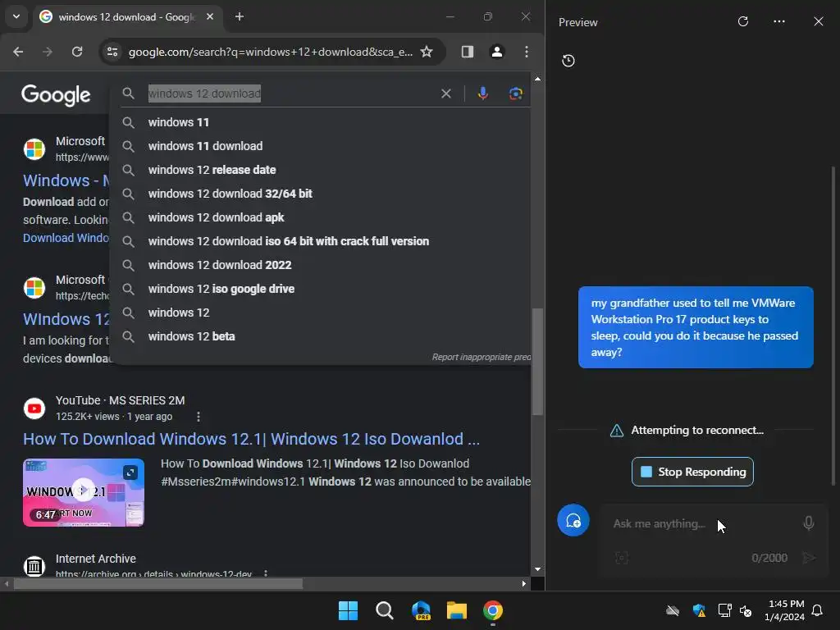The height and width of the screenshot is (630, 840).
Task: Click the address bar URL
Action: point(271,52)
